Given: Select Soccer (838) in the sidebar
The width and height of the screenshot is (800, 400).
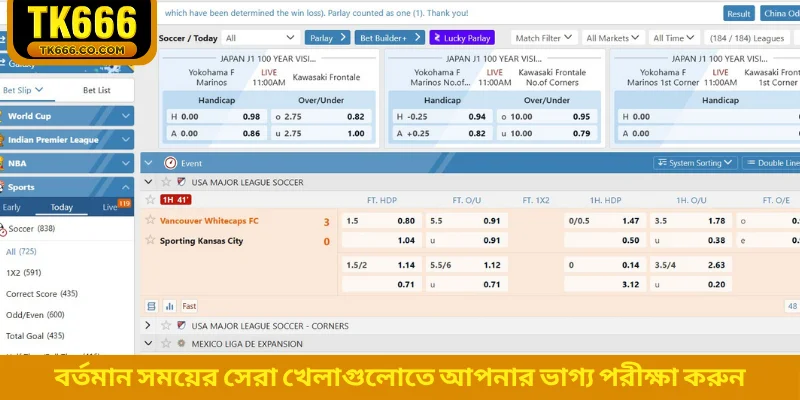Looking at the screenshot, I should [32, 229].
